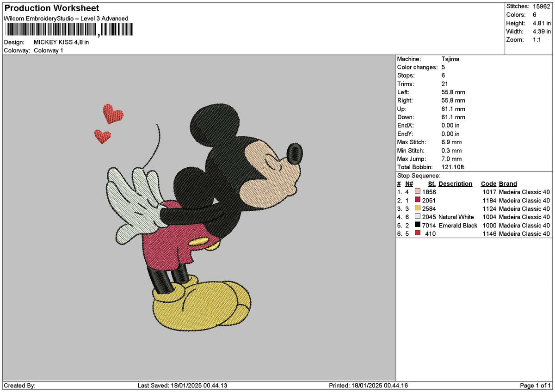The width and height of the screenshot is (555, 392).
Task: Click 'Emerald Black' description text
Action: [458, 225]
